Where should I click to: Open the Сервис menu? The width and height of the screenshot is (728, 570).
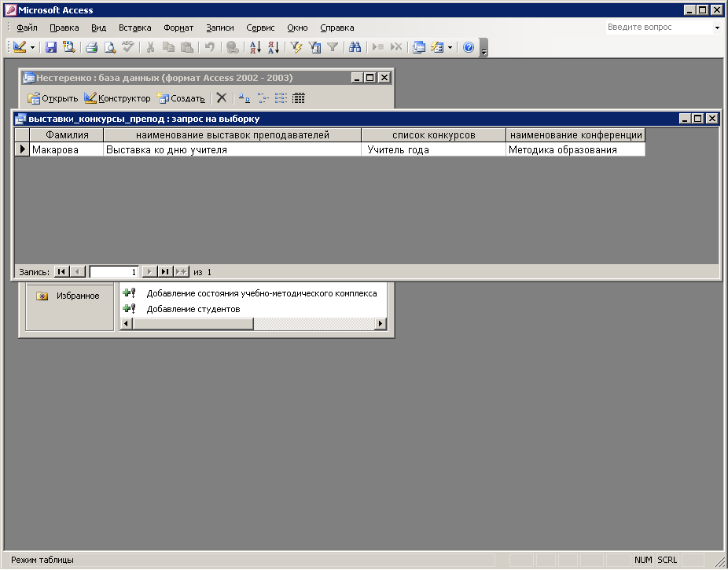(260, 28)
